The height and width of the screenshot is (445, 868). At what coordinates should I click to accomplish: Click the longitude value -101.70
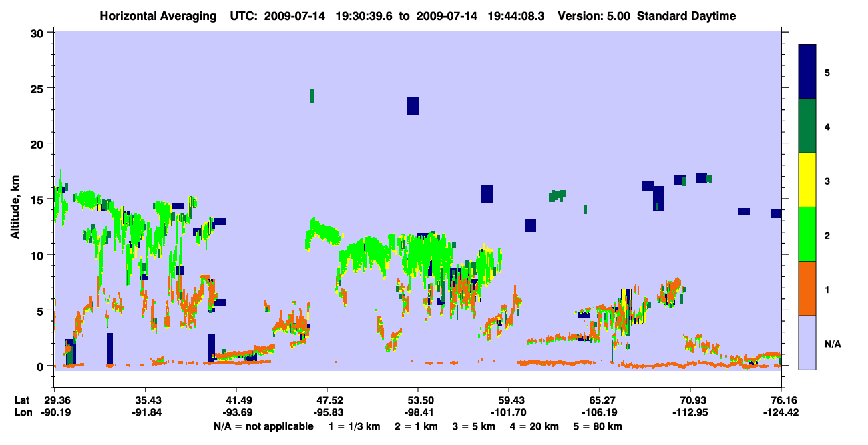509,412
